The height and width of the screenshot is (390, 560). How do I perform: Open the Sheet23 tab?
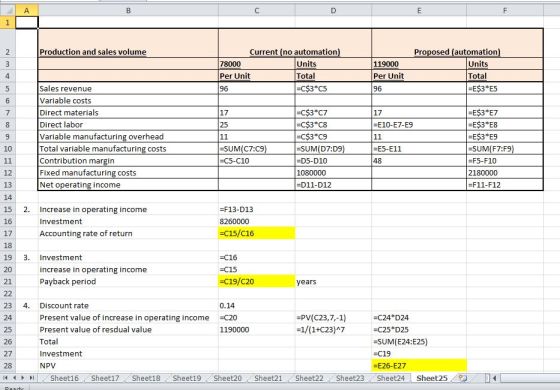tap(350, 378)
